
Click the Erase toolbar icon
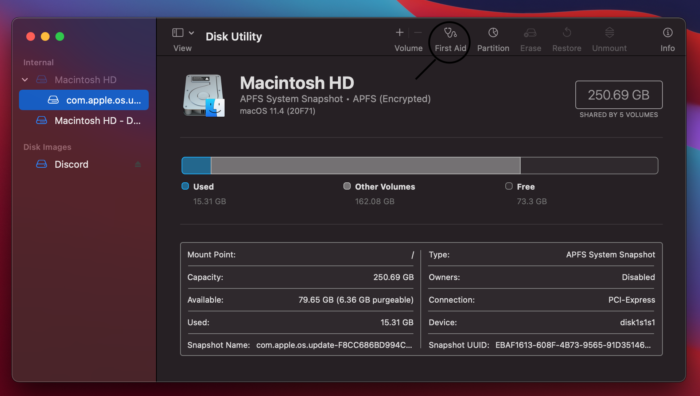coord(530,33)
